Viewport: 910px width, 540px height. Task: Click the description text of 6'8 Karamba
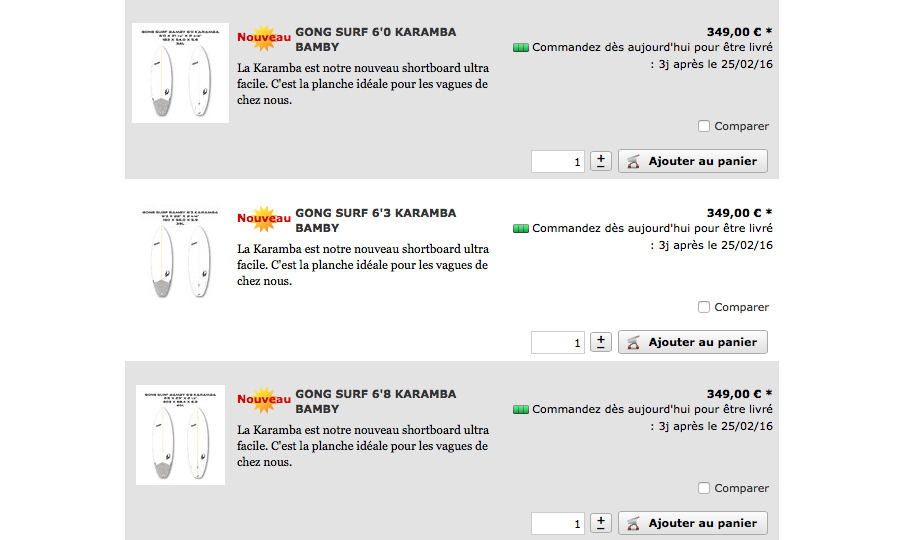pos(363,447)
